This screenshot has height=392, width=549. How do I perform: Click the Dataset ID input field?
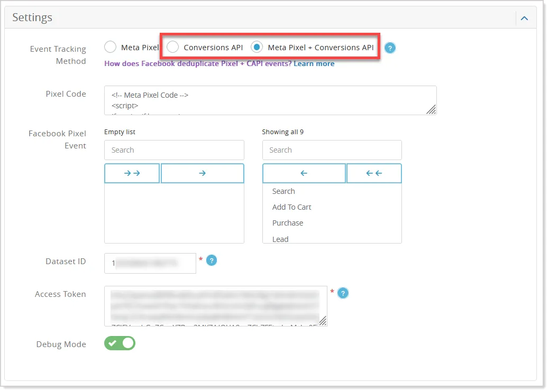150,263
